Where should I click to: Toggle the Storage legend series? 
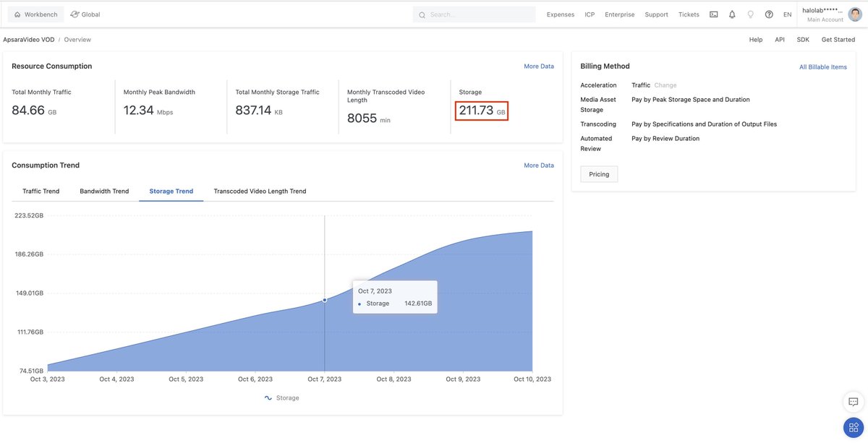[282, 398]
